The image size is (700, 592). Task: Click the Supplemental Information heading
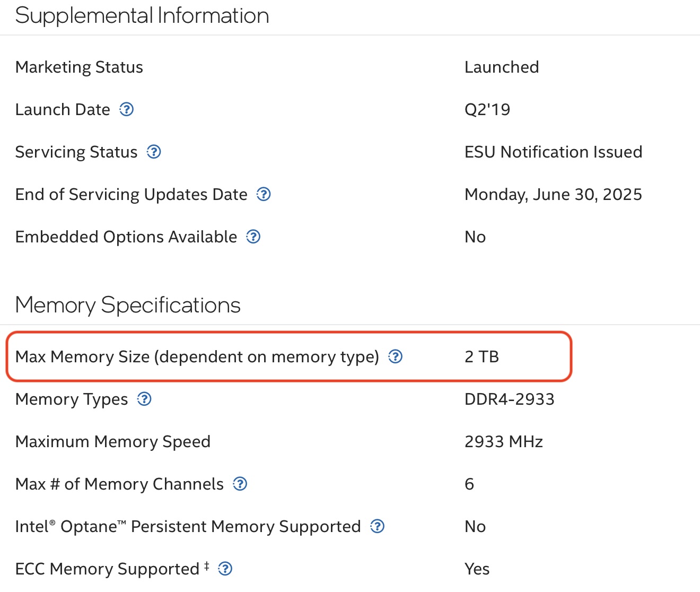142,16
